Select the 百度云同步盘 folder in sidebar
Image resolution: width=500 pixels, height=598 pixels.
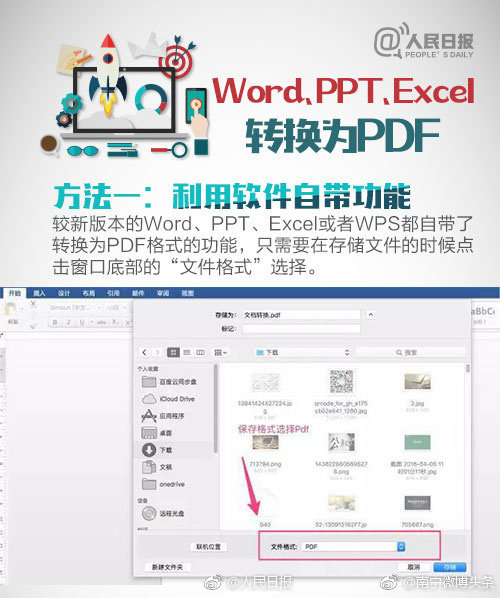(170, 381)
